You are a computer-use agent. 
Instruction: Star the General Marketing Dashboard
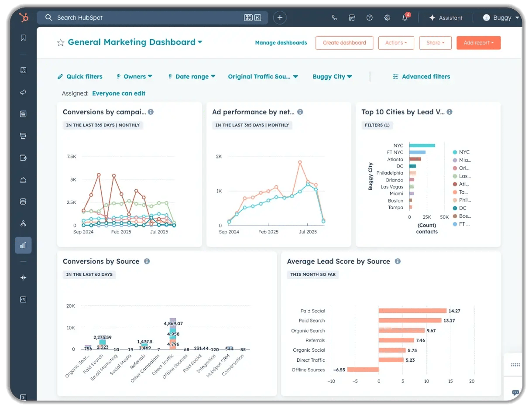click(60, 42)
